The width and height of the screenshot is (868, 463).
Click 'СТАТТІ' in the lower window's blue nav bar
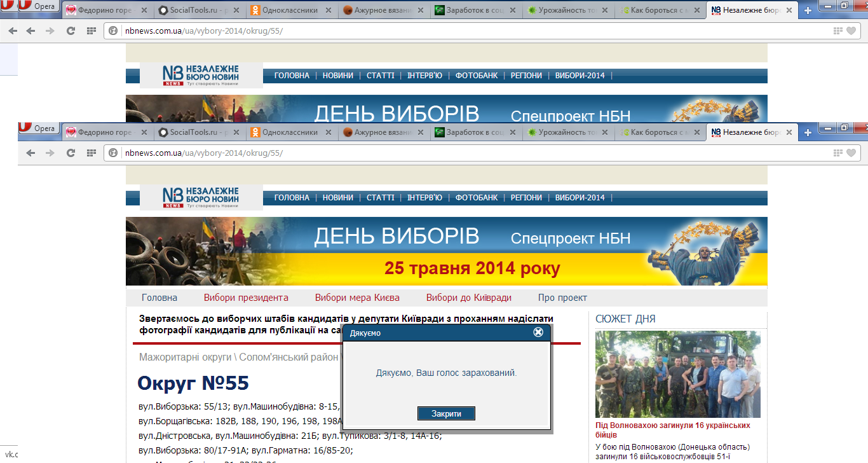(x=381, y=198)
